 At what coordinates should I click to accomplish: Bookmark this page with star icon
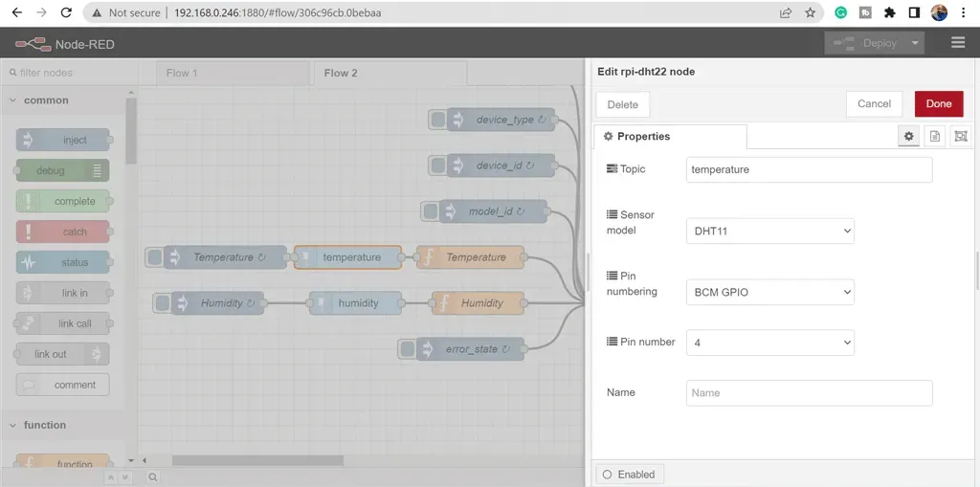pyautogui.click(x=810, y=12)
